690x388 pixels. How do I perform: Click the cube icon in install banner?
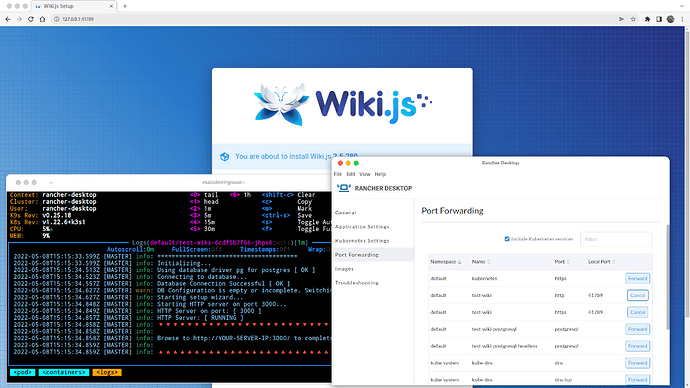click(x=224, y=157)
